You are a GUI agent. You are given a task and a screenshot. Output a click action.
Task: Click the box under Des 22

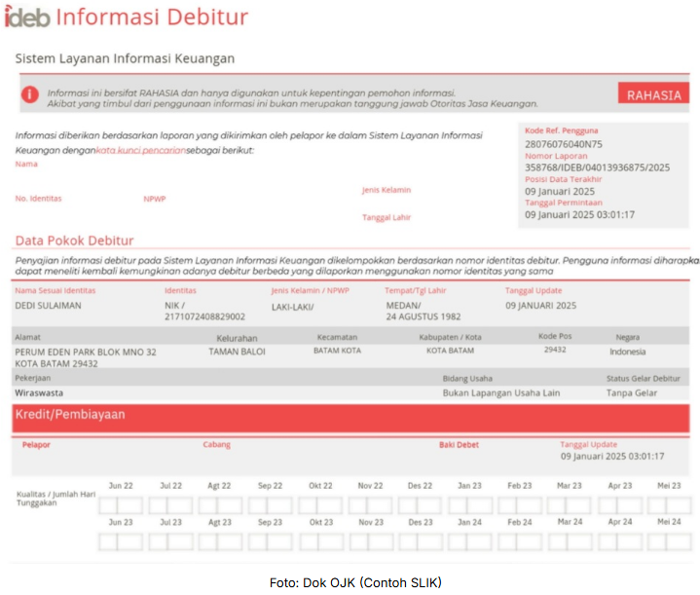coord(420,506)
